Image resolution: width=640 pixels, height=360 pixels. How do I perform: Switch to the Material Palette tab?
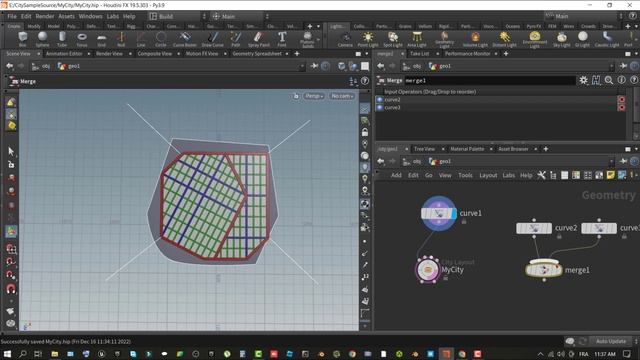tap(467, 149)
